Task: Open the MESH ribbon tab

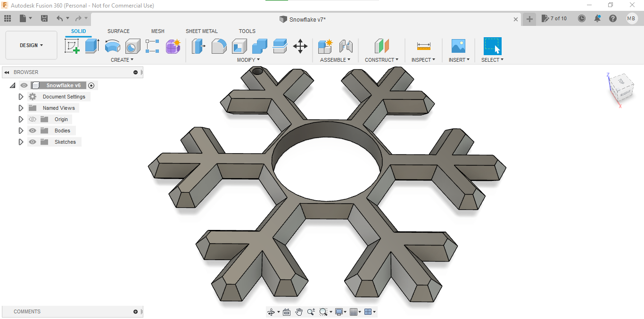Action: 158,31
